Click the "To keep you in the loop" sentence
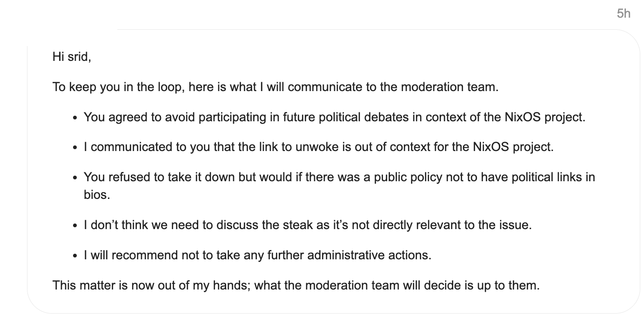644x316 pixels. click(275, 87)
